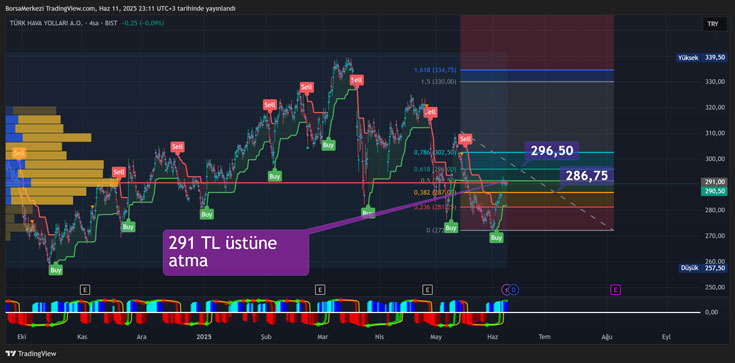This screenshot has height=363, width=735.
Task: Open the TradingView logo link
Action: tap(31, 354)
